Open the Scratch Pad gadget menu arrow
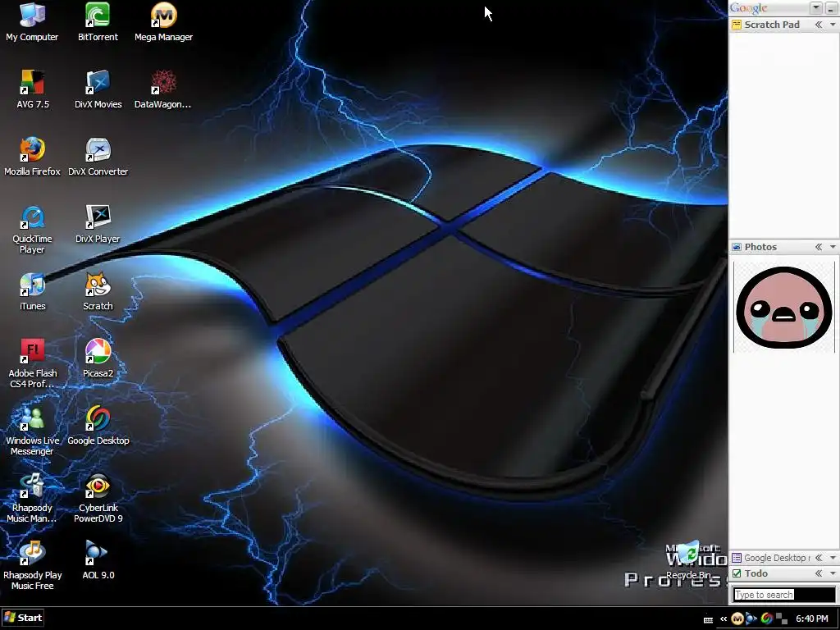 click(x=833, y=25)
